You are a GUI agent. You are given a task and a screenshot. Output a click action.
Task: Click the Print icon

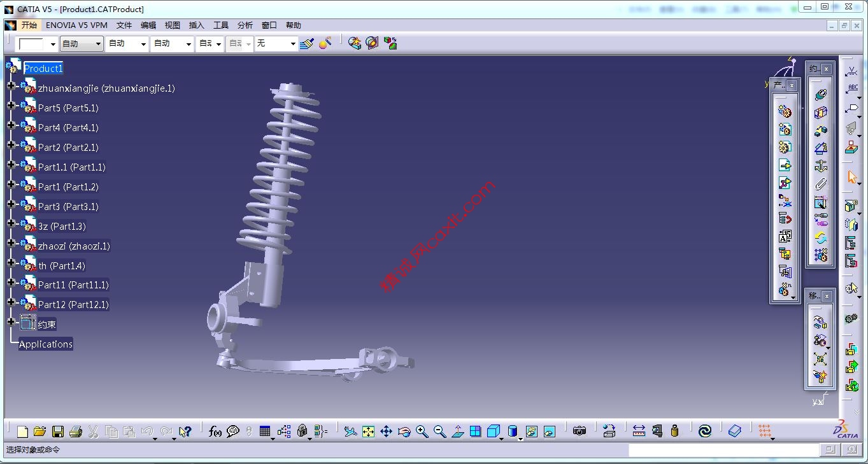click(75, 432)
